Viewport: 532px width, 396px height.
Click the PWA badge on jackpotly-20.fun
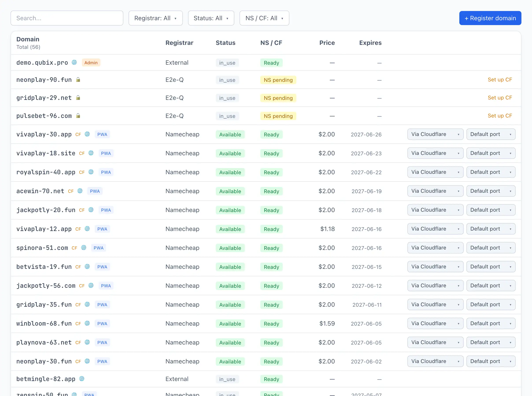[x=106, y=210]
